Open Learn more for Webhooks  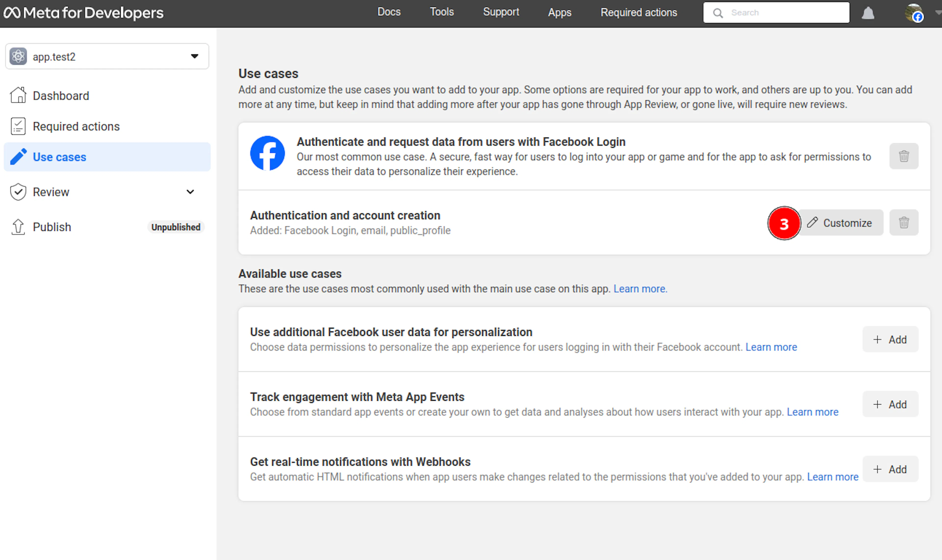point(833,477)
